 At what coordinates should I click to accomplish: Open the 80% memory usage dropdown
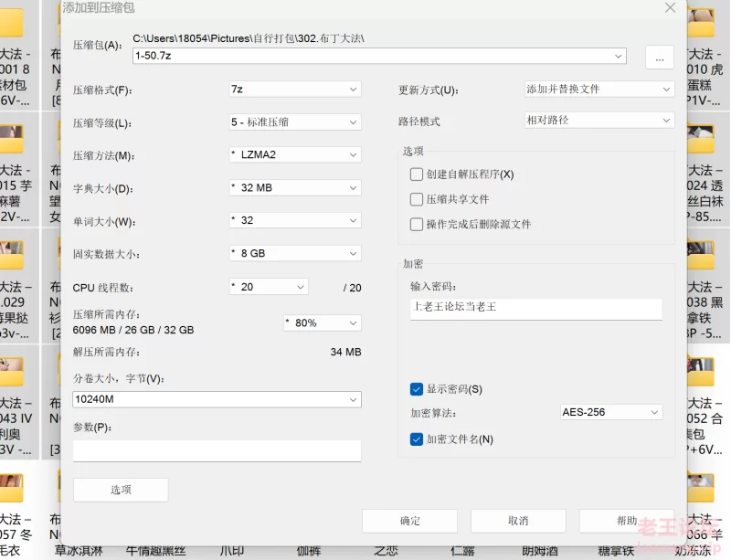click(323, 322)
